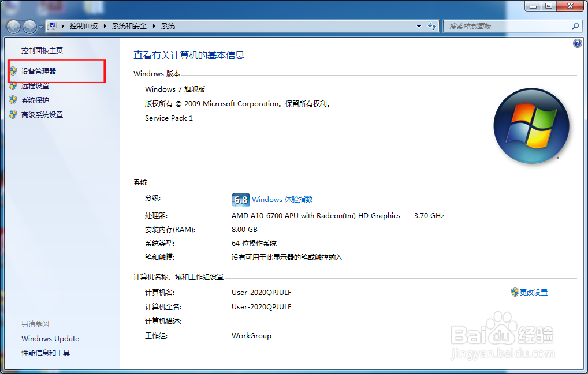This screenshot has width=588, height=374.
Task: Expand the arrow after 控制面板 breadcrumb
Action: tap(105, 26)
